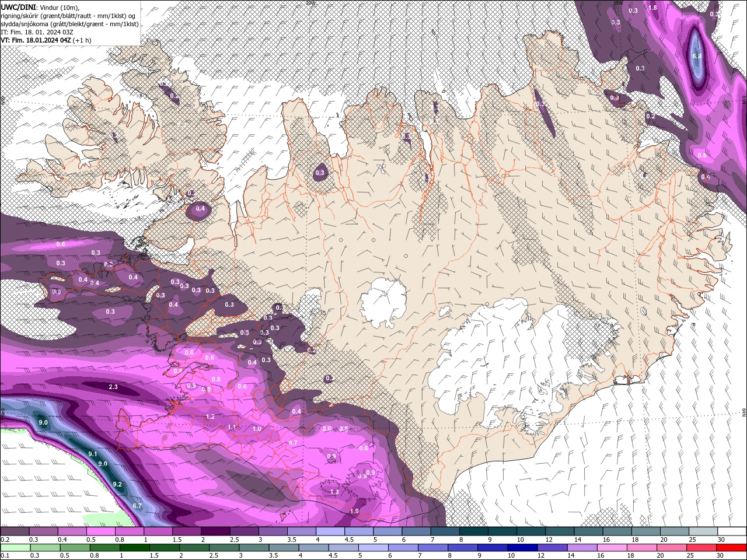Click the '1.3' precipitation value on the map
Screen dimensions: 747x560
pyautogui.click(x=334, y=492)
